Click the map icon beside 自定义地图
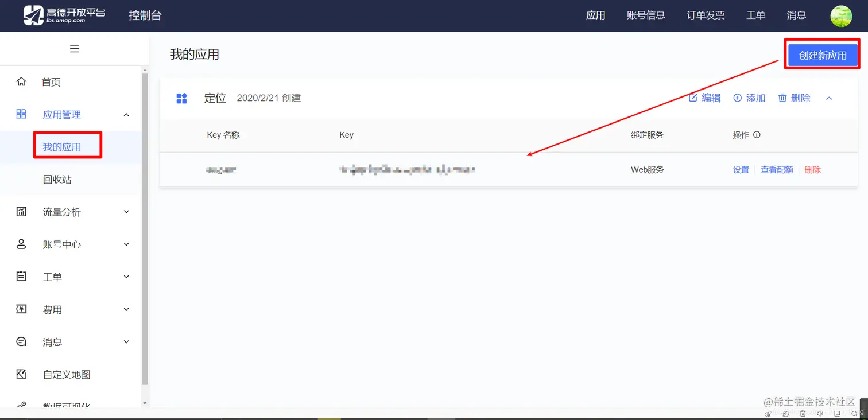This screenshot has width=868, height=420. (x=21, y=374)
